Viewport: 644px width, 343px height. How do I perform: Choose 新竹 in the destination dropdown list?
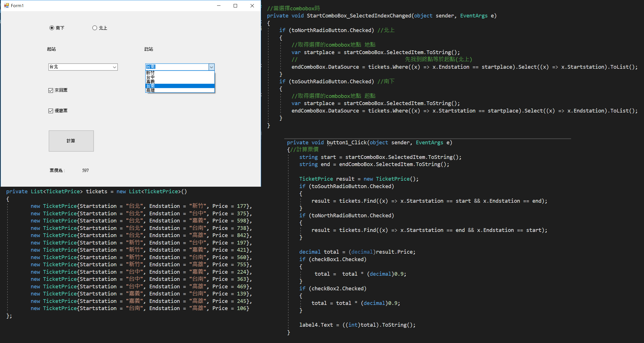tap(180, 73)
